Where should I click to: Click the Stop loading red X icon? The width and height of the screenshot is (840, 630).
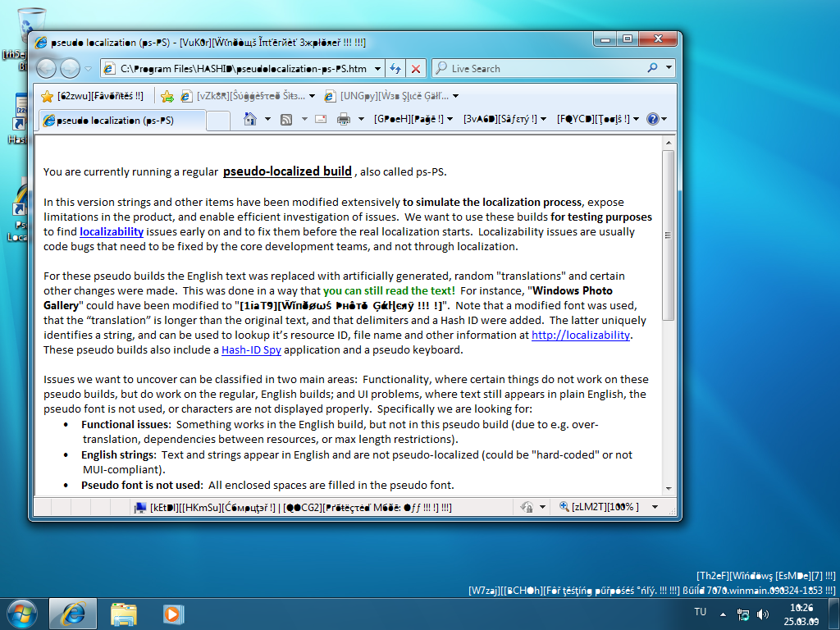pos(416,69)
